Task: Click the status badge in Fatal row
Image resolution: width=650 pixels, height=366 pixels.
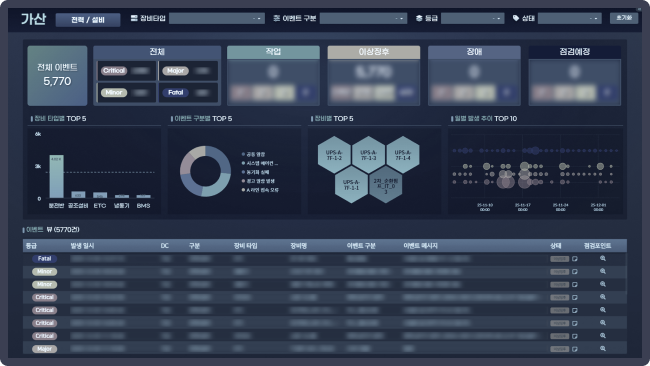Action: pos(559,259)
